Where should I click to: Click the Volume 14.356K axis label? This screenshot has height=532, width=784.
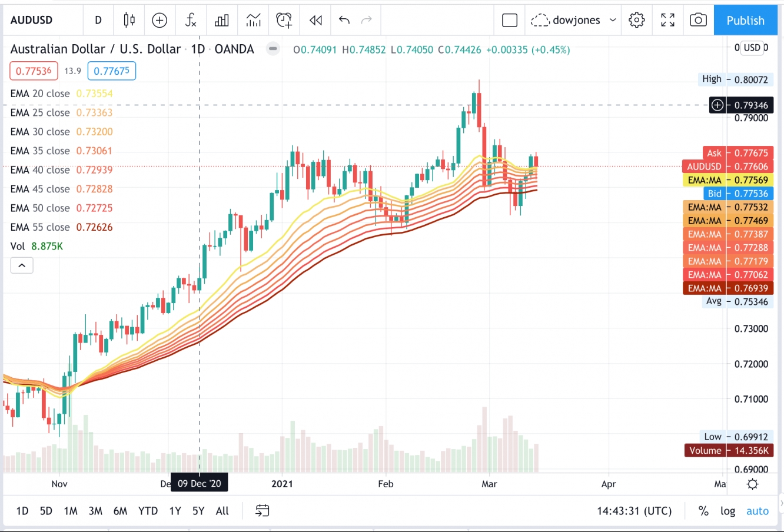(728, 451)
